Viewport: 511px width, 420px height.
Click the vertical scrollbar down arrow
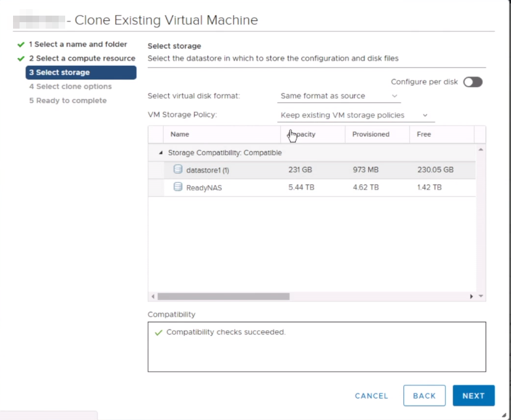481,296
